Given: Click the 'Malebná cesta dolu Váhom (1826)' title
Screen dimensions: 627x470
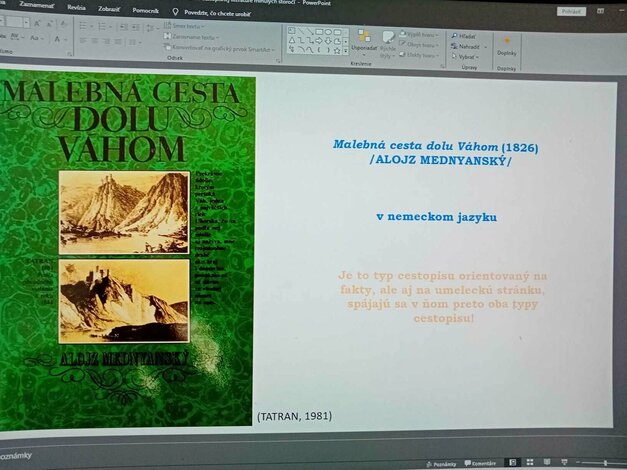Looking at the screenshot, I should [x=435, y=146].
